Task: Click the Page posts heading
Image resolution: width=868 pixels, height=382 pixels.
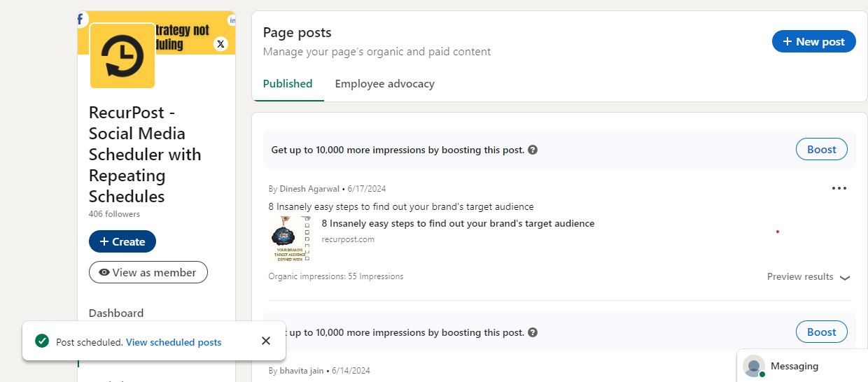Action: [x=297, y=32]
